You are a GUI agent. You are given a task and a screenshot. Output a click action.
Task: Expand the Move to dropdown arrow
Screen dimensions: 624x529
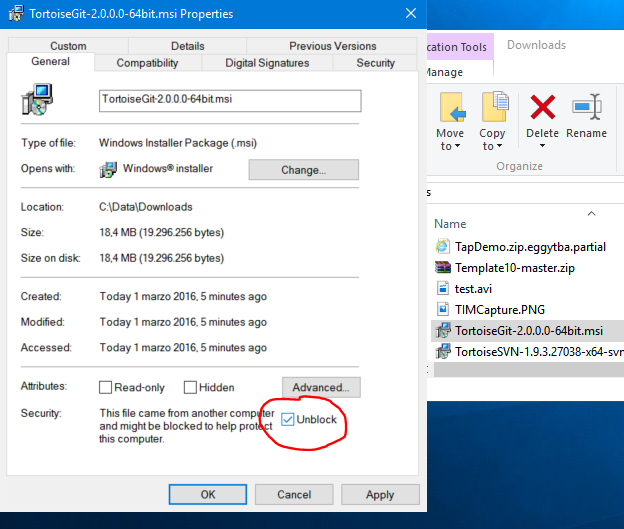point(457,147)
